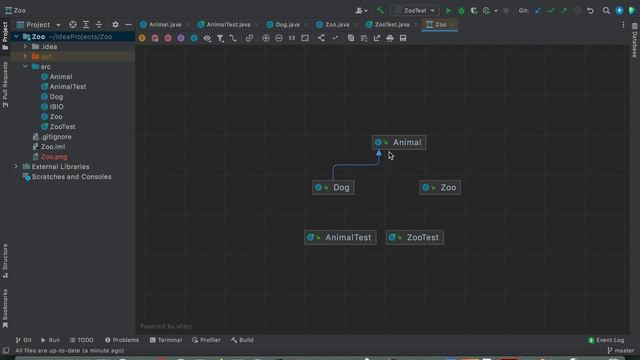This screenshot has width=640, height=360.
Task: Open the Run tool window
Action: point(50,340)
